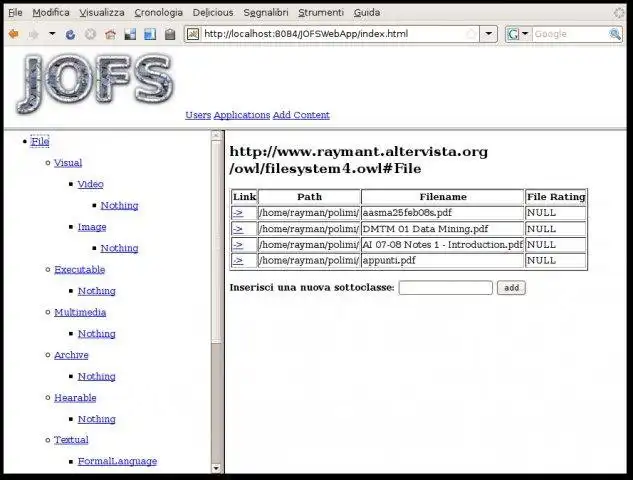633x480 pixels.
Task: Open the Segnalibri menu
Action: [x=266, y=13]
